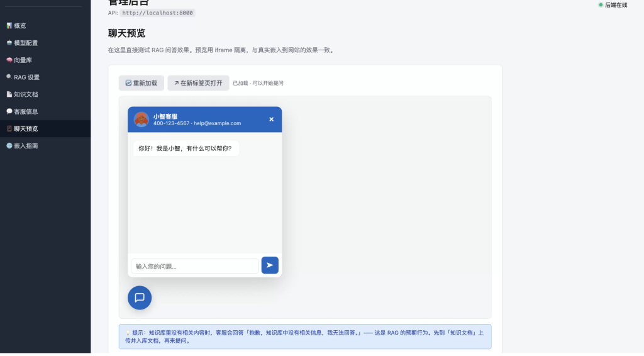
Task: Click the 模型配置 robot icon
Action: [x=9, y=43]
